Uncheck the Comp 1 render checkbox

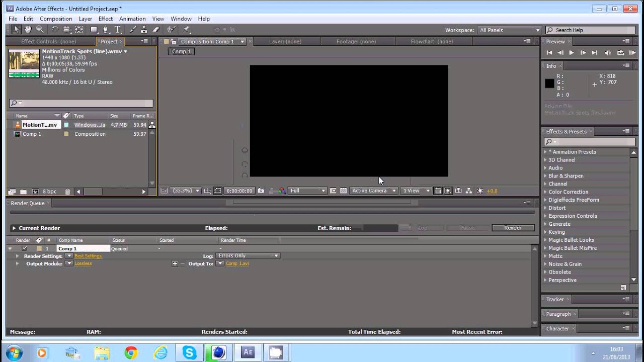(24, 248)
